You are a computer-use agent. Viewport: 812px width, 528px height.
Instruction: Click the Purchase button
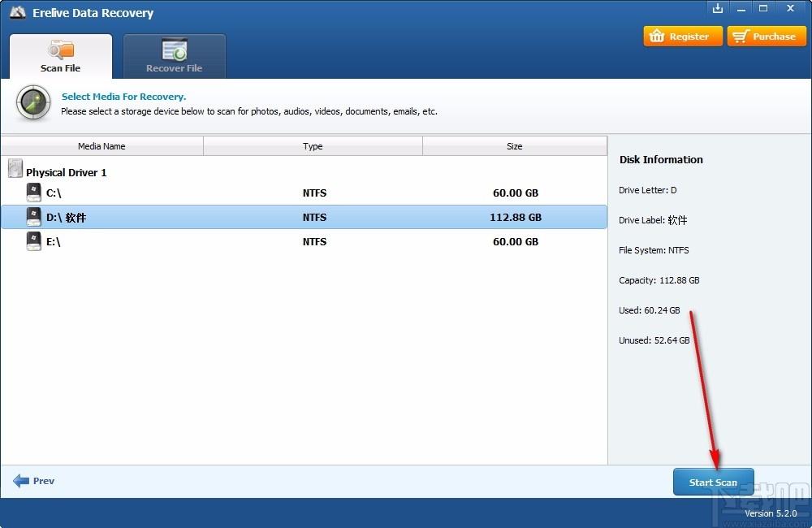[767, 37]
